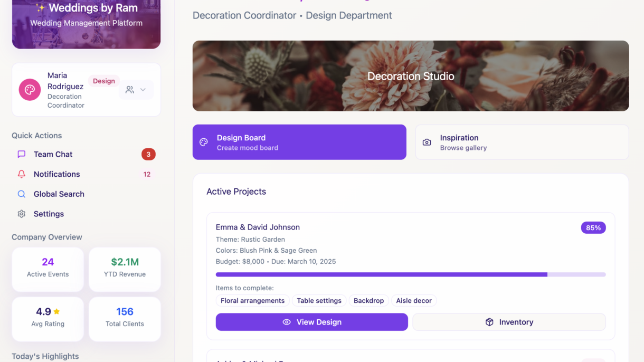This screenshot has height=362, width=644.
Task: Click the eye icon on View Design
Action: [x=287, y=322]
